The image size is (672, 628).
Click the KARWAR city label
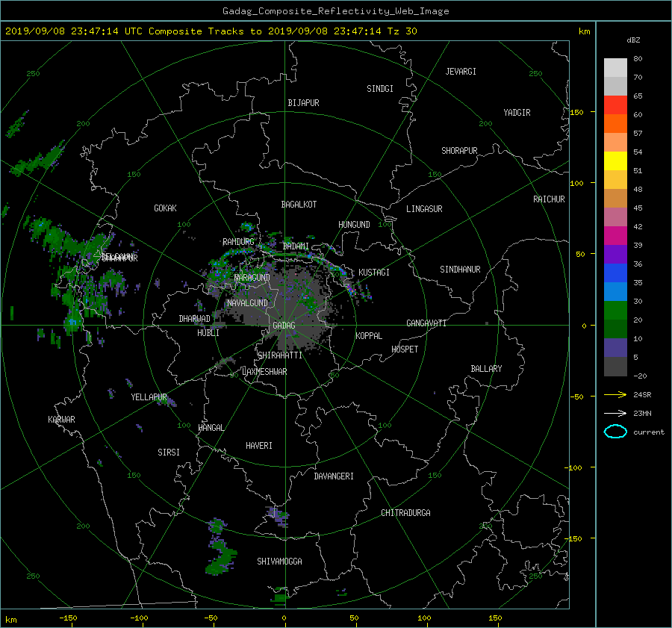pyautogui.click(x=61, y=420)
